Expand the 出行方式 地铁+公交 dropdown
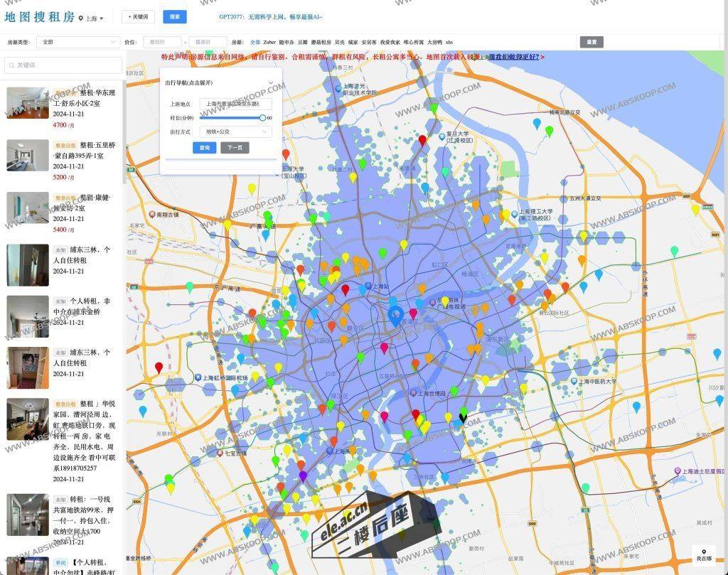 tap(235, 131)
